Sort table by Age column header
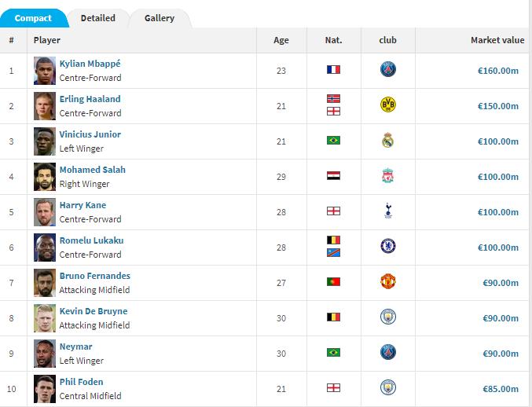 click(281, 40)
